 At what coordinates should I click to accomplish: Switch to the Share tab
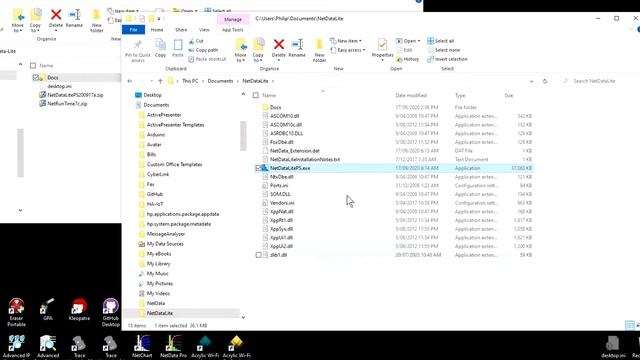click(181, 30)
